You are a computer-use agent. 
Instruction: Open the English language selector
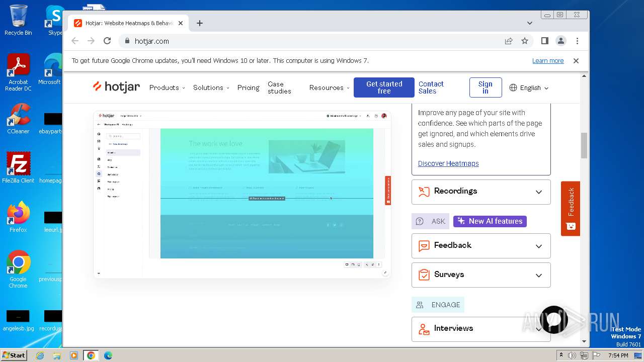529,87
